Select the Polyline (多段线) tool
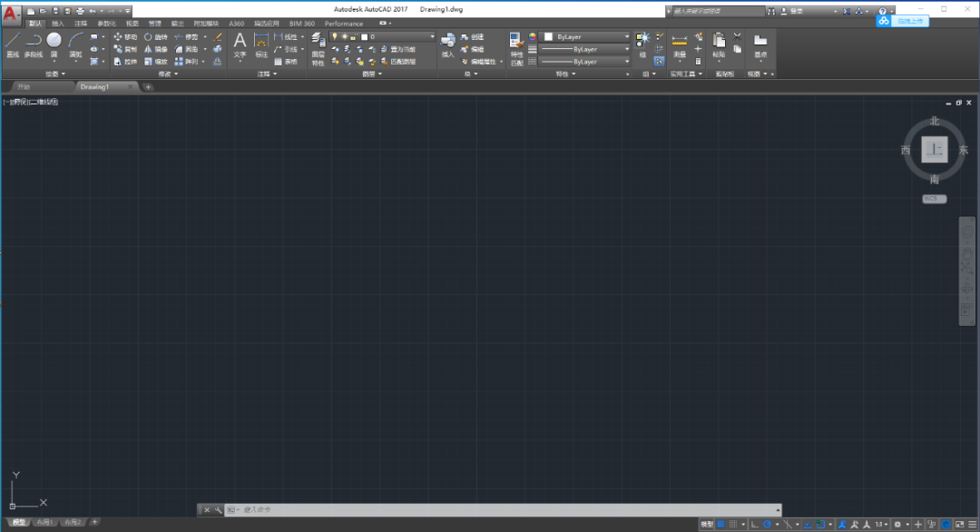Image resolution: width=980 pixels, height=532 pixels. coord(34,45)
